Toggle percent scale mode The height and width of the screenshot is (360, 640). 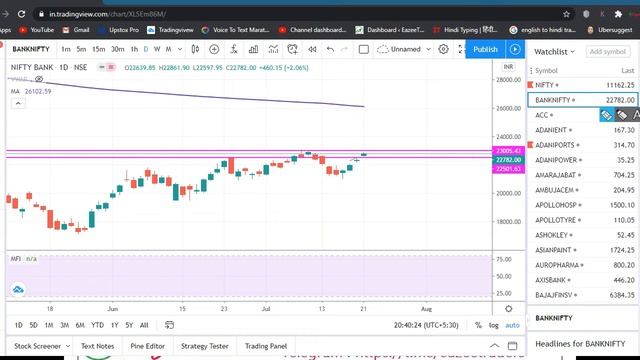click(x=478, y=325)
